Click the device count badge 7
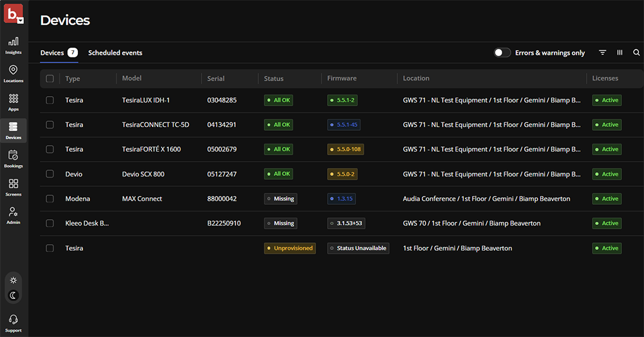Viewport: 644px width, 337px height. click(x=73, y=53)
